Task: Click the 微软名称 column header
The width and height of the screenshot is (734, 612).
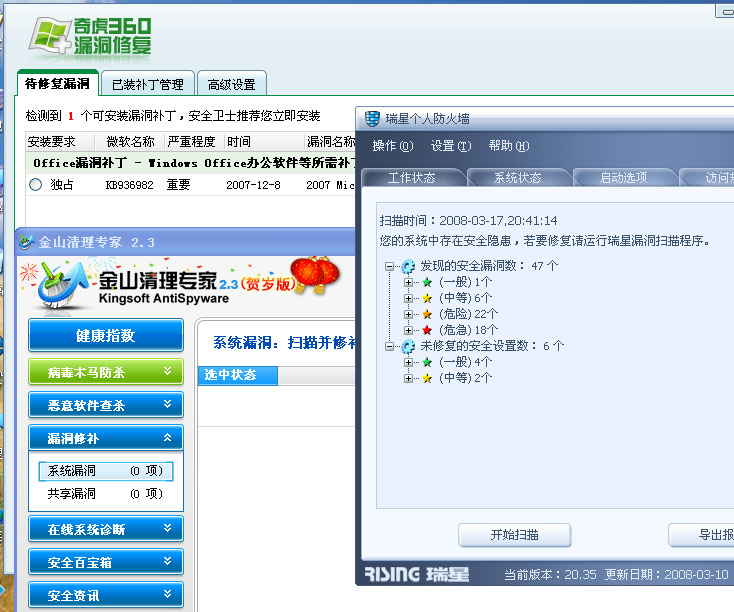Action: (130, 141)
